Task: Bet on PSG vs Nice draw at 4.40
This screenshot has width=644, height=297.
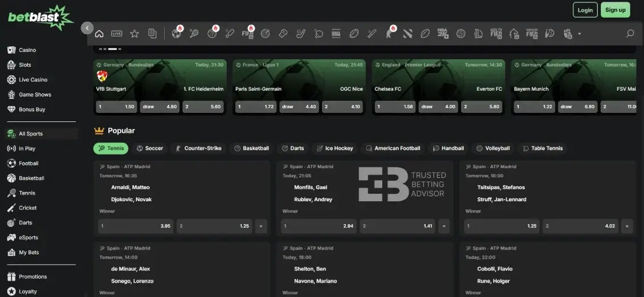Action: pos(299,107)
